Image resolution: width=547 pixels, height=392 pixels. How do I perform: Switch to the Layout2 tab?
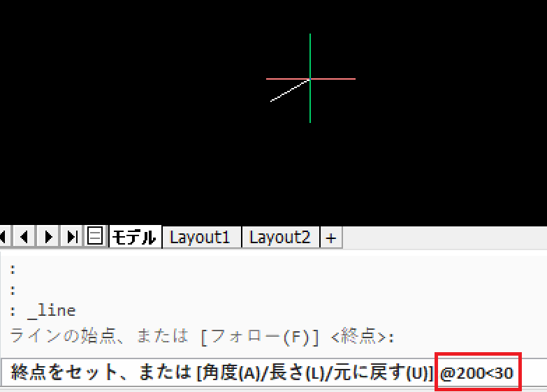280,237
